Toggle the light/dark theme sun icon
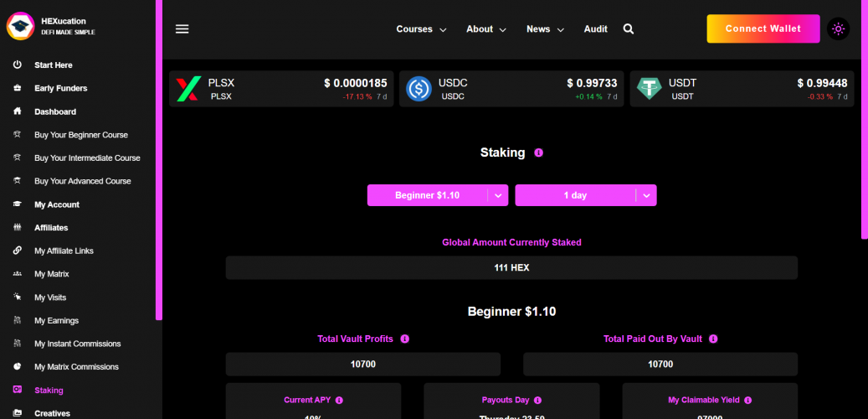This screenshot has height=419, width=868. (x=838, y=28)
